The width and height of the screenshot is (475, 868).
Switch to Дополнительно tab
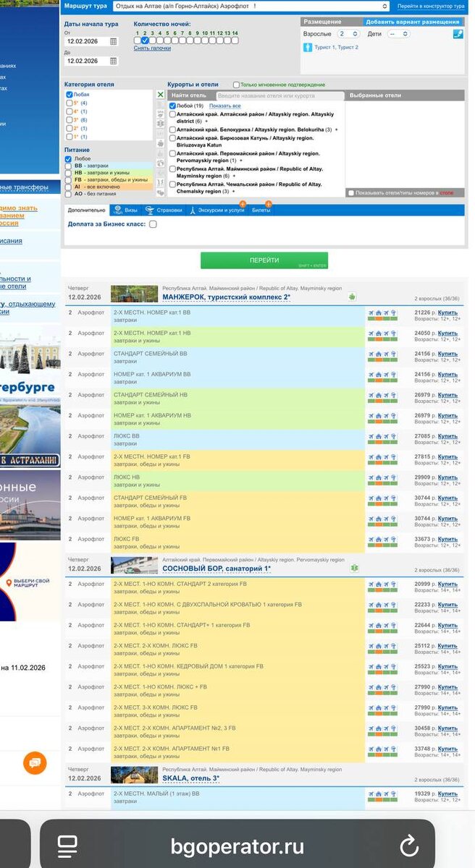tap(87, 210)
